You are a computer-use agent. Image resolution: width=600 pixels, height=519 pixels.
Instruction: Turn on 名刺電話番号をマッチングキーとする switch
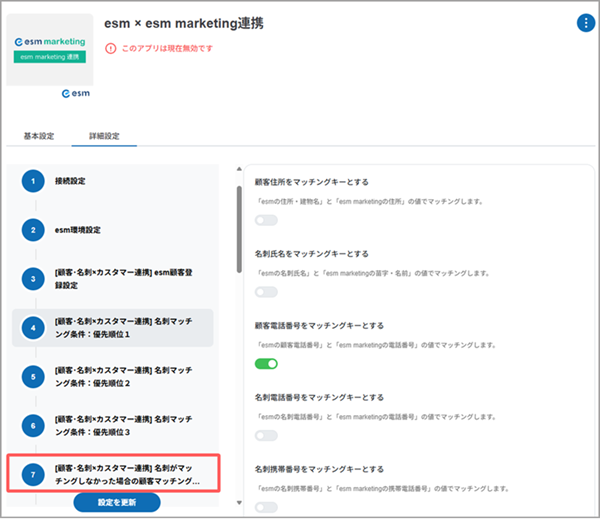266,436
